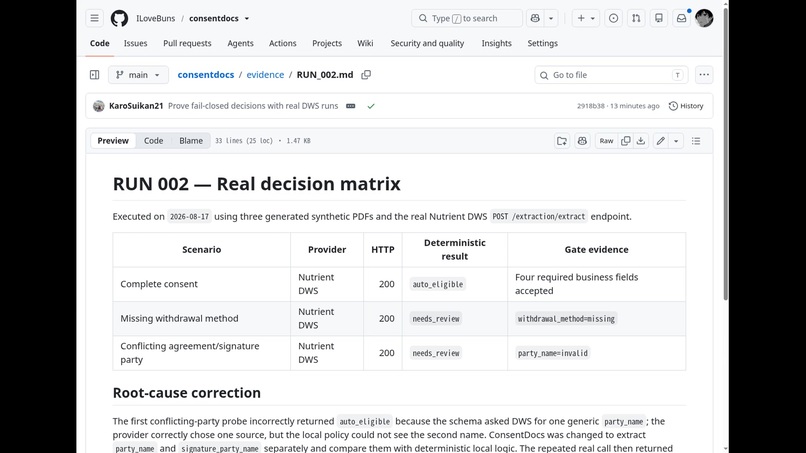
Task: Open the Agents tab
Action: [241, 43]
